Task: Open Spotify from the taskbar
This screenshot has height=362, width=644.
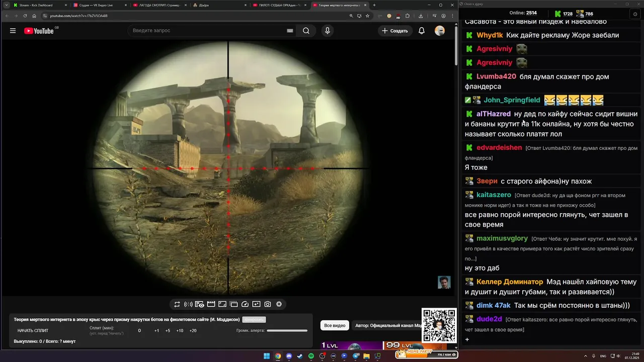Action: [x=311, y=356]
